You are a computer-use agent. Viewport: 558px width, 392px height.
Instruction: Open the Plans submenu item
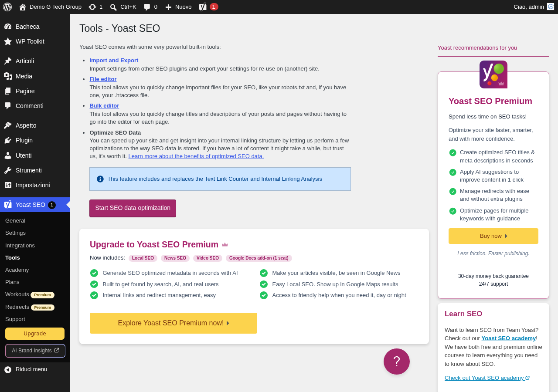coord(12,282)
